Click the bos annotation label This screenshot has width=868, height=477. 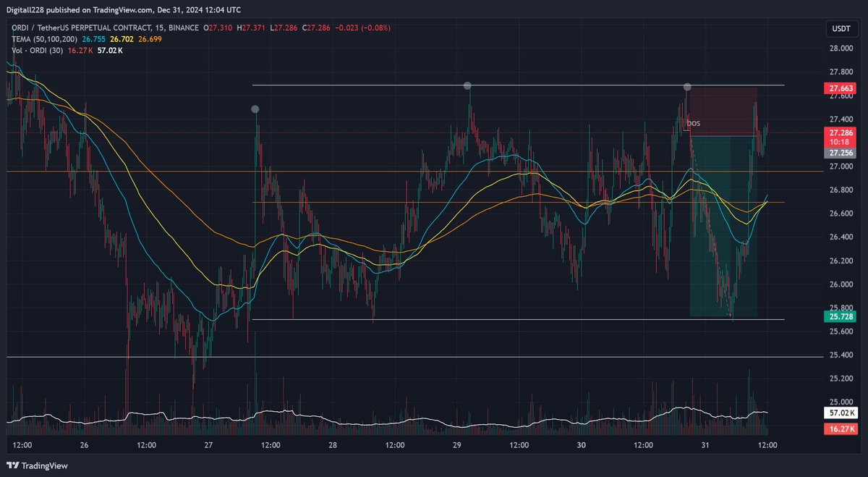693,124
